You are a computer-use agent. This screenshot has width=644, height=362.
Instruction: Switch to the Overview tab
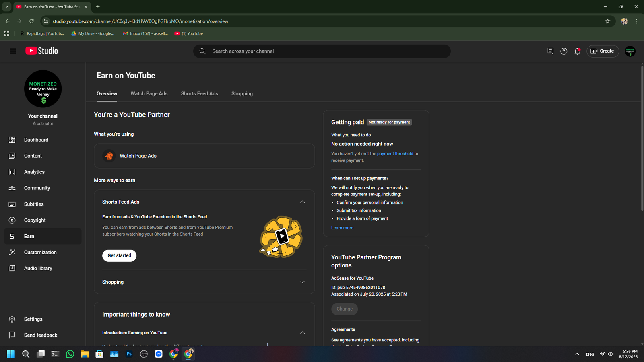click(107, 93)
